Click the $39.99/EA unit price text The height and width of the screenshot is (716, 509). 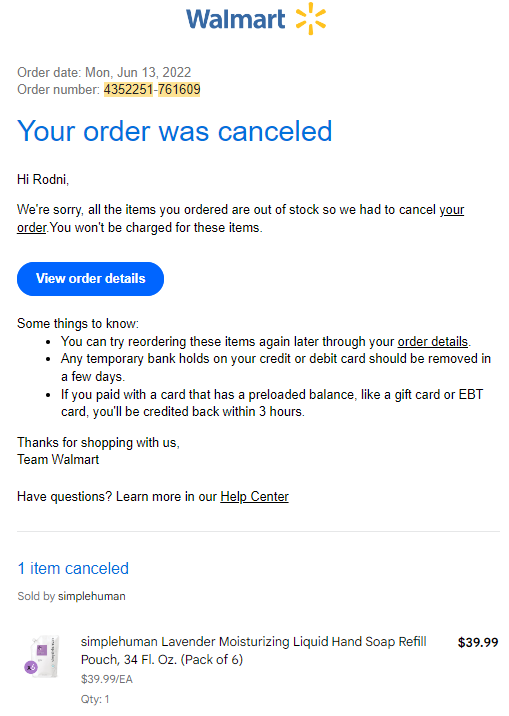coord(107,679)
